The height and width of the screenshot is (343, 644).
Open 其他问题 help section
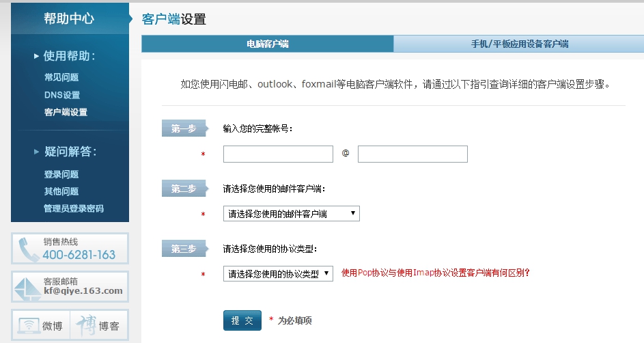pyautogui.click(x=61, y=191)
